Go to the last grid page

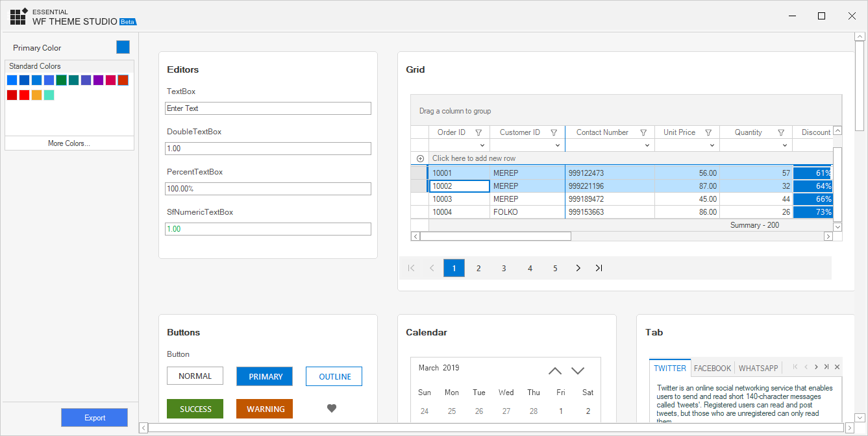[599, 268]
